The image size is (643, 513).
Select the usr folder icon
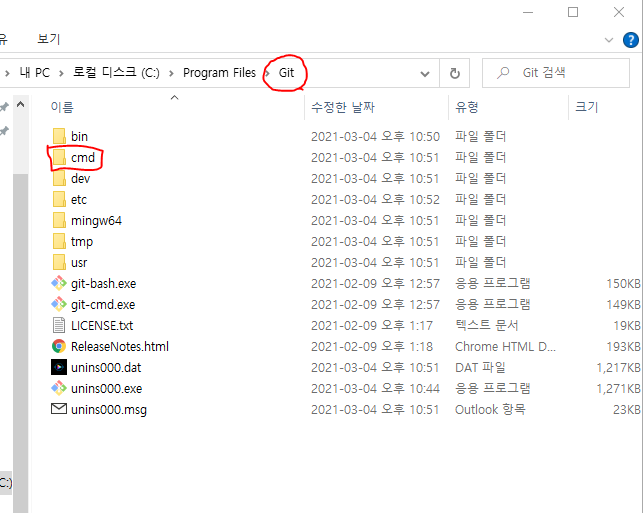[59, 262]
